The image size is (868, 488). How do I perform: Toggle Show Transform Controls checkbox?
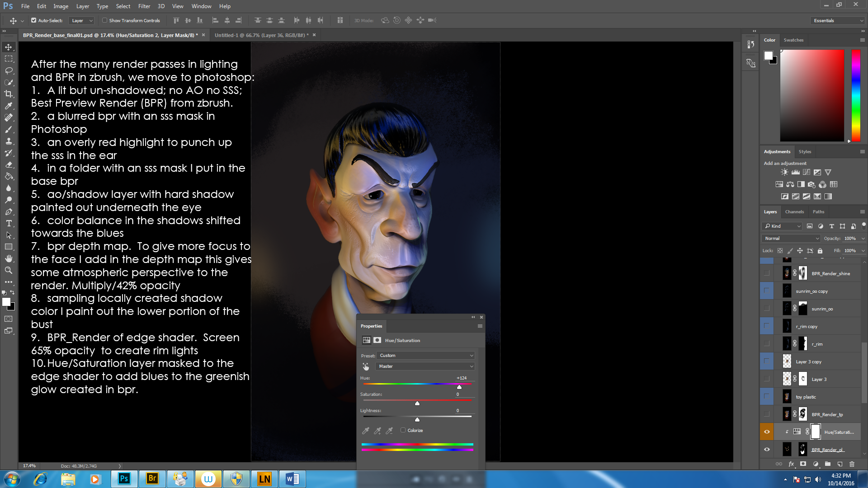tap(105, 20)
